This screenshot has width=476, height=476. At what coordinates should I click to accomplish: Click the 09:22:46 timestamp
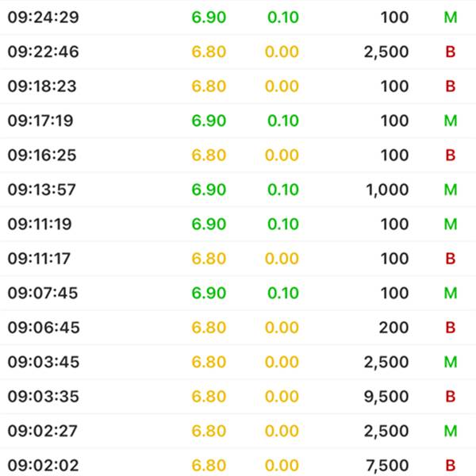[x=43, y=52]
